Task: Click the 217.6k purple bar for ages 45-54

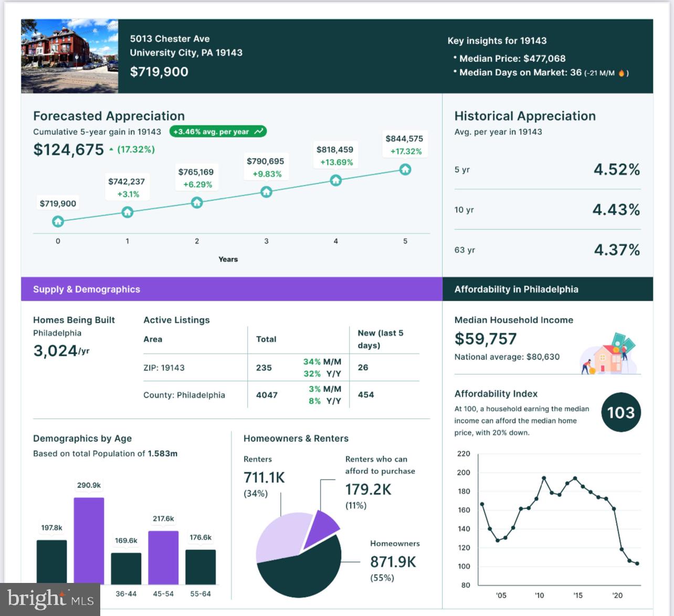Action: pos(163,557)
